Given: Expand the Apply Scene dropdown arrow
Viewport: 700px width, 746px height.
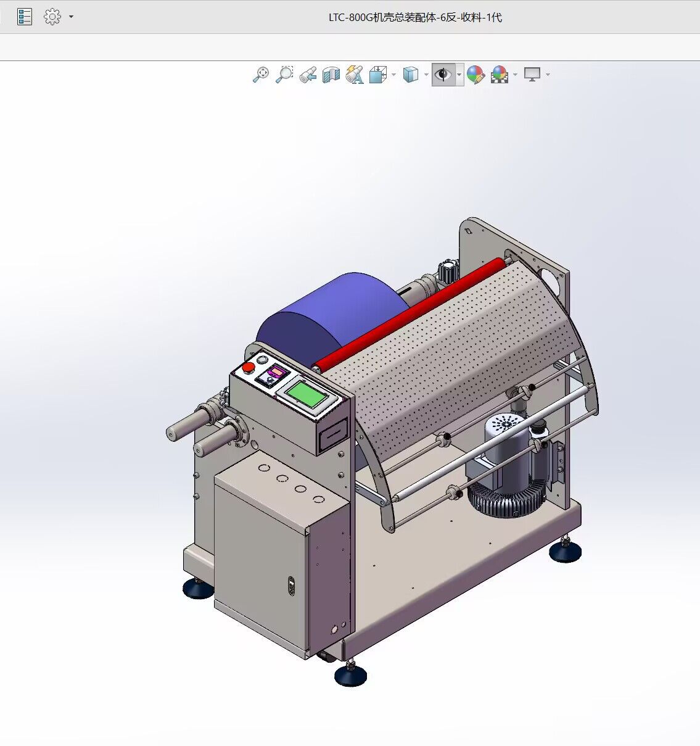Looking at the screenshot, I should [x=515, y=75].
